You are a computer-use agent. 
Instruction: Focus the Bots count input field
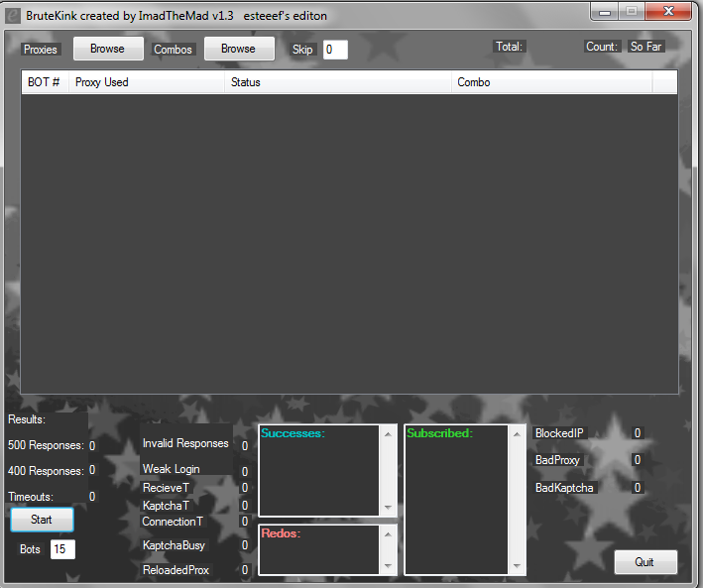point(62,549)
